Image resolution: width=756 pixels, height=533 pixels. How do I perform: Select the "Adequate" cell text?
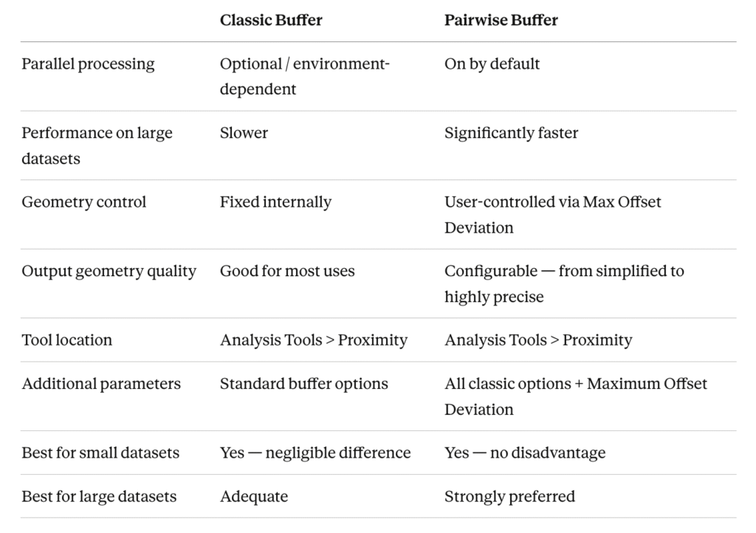(x=253, y=496)
